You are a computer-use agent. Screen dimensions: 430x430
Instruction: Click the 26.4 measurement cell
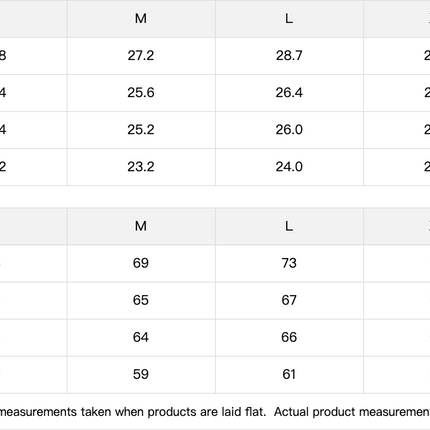pyautogui.click(x=289, y=93)
